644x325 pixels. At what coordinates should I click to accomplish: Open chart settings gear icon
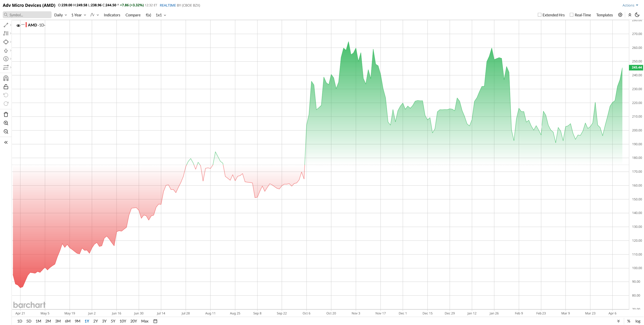[620, 15]
